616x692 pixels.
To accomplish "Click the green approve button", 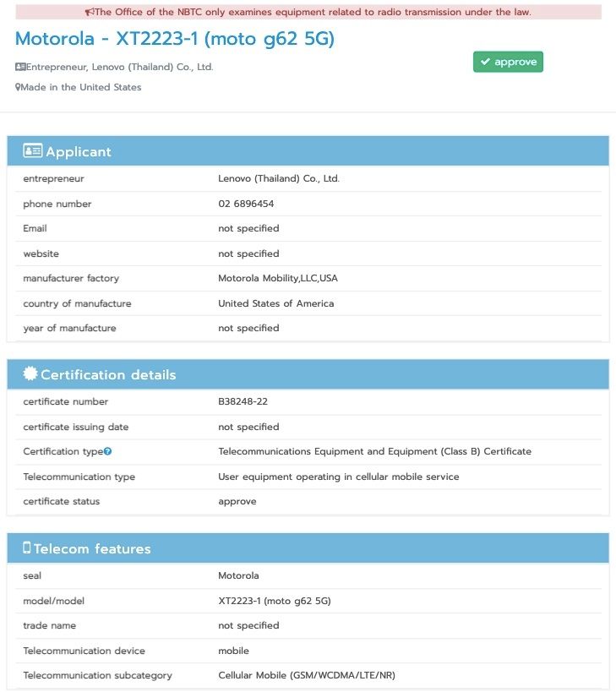I will (508, 62).
